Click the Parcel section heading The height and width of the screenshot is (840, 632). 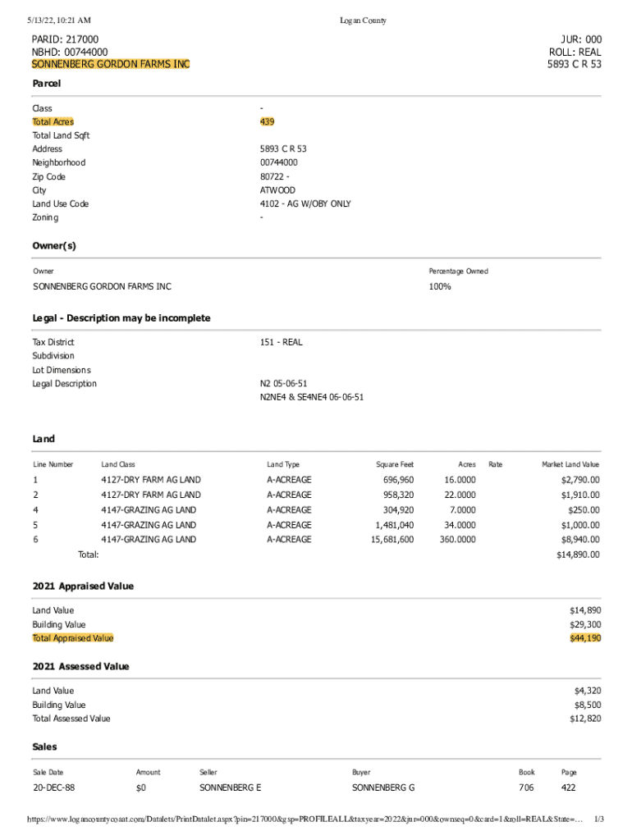click(x=46, y=84)
